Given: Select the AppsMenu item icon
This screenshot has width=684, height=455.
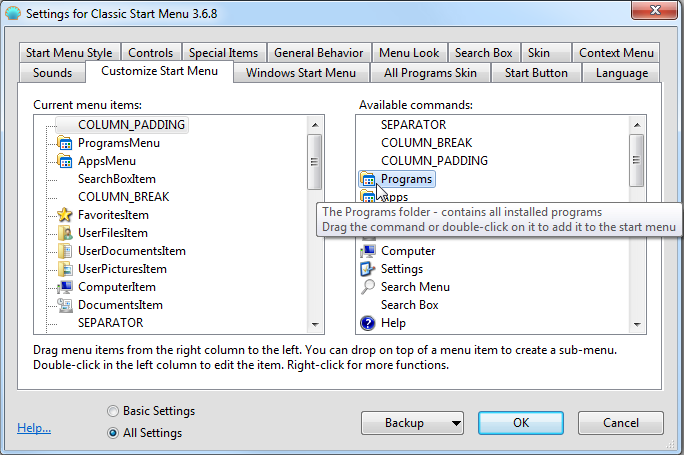Looking at the screenshot, I should [x=65, y=161].
